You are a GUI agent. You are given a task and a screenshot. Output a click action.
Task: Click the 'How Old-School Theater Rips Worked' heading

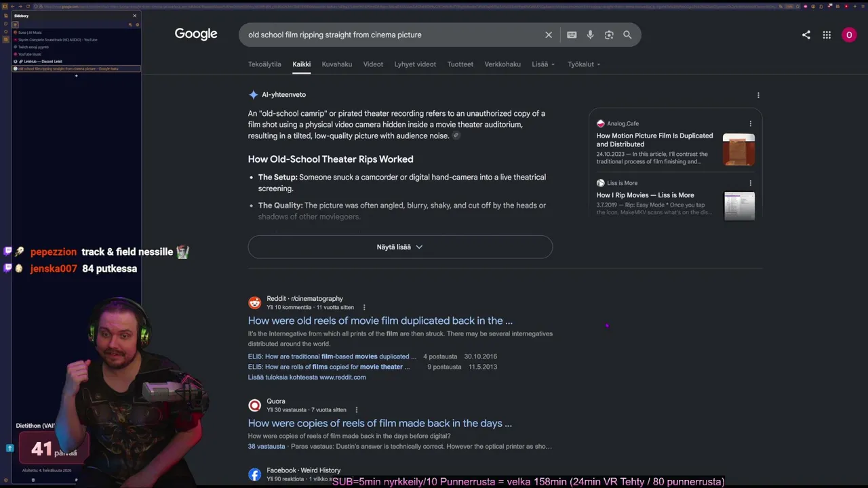click(x=330, y=159)
